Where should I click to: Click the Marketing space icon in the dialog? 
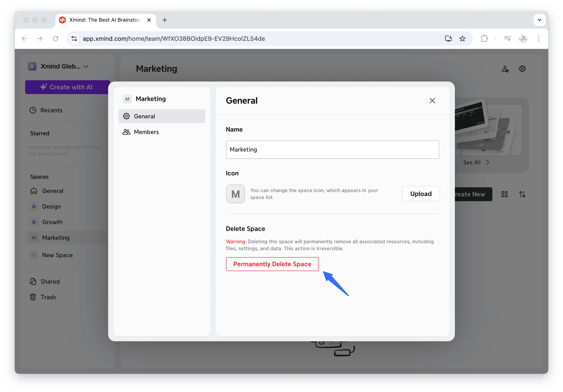tap(127, 99)
